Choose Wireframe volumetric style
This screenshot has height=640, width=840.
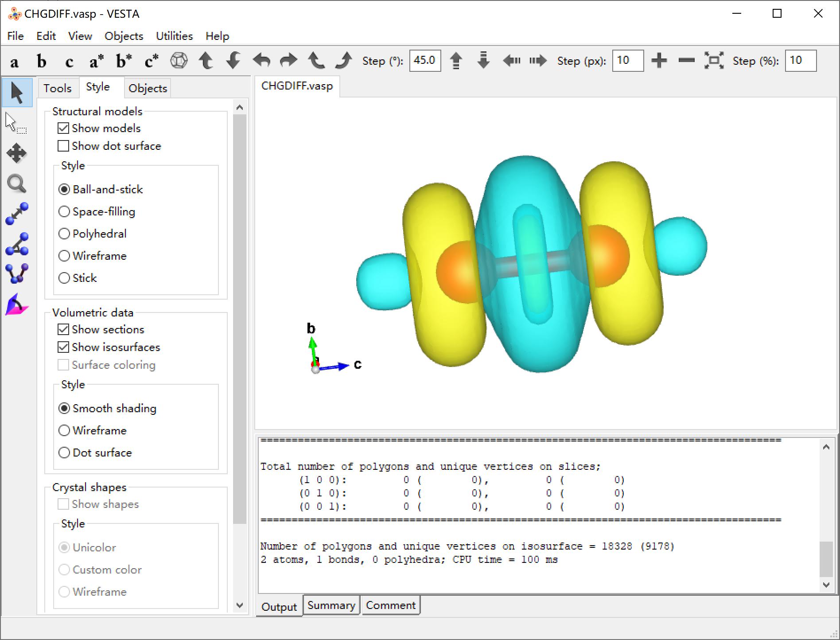pos(64,430)
